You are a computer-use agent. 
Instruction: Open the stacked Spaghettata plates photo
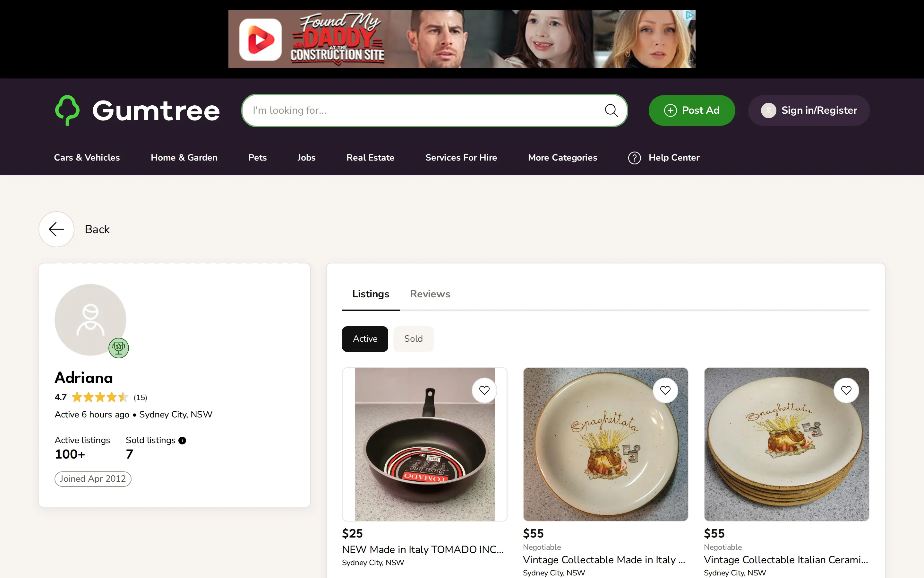[x=786, y=444]
